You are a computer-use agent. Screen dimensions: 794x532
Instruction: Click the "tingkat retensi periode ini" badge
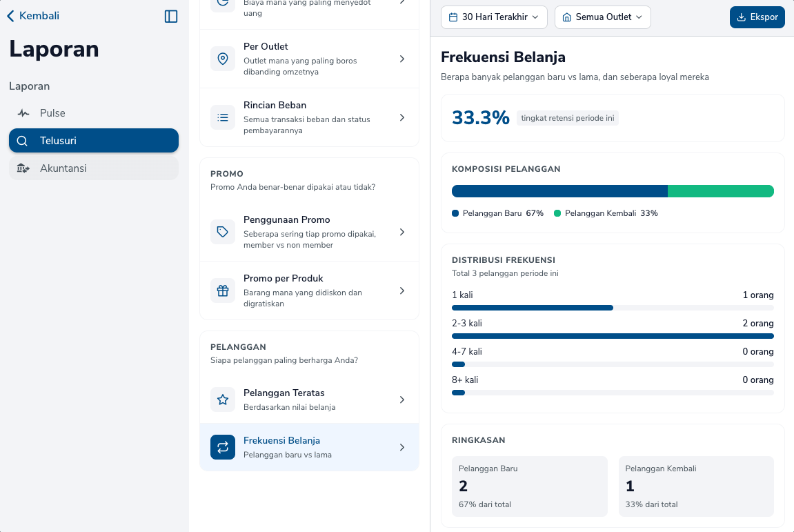pyautogui.click(x=568, y=118)
